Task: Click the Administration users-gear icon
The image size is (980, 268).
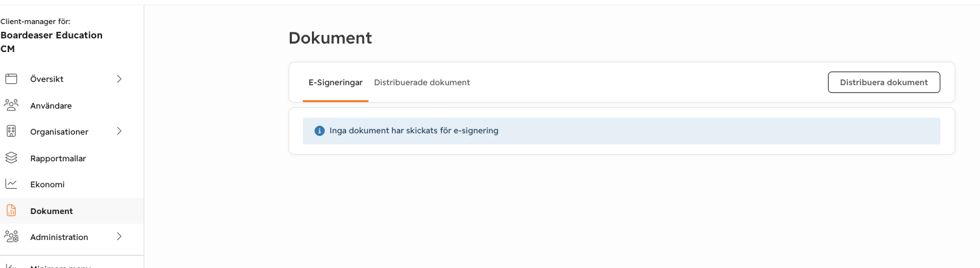Action: (x=11, y=237)
